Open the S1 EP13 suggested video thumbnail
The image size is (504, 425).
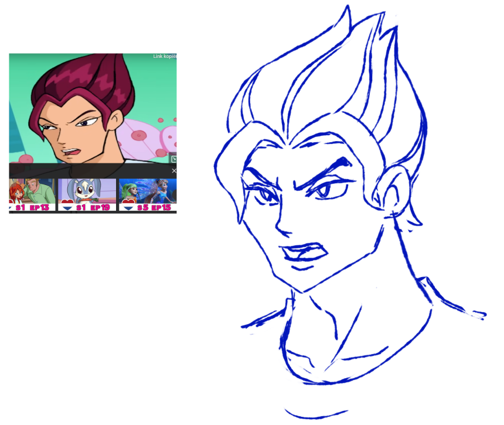click(32, 194)
